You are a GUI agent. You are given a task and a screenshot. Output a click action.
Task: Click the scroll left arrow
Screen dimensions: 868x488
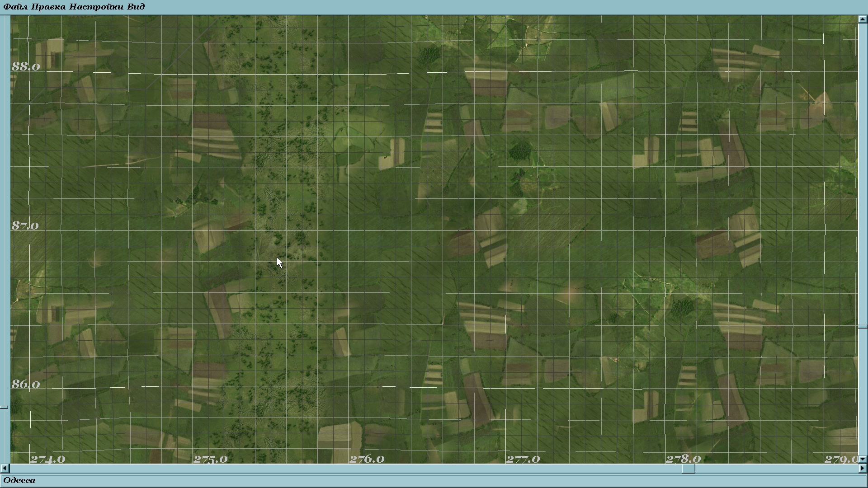(x=5, y=469)
